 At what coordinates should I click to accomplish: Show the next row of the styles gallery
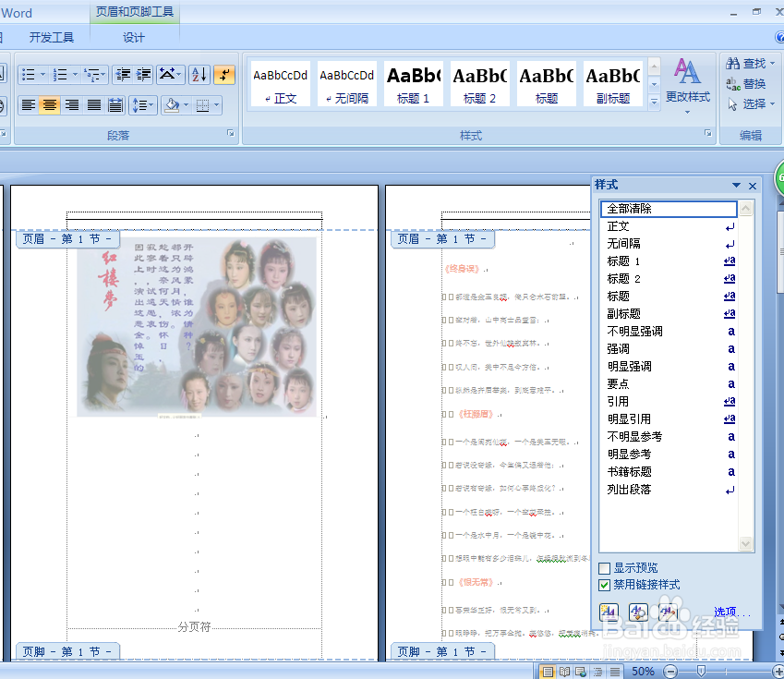tap(654, 84)
